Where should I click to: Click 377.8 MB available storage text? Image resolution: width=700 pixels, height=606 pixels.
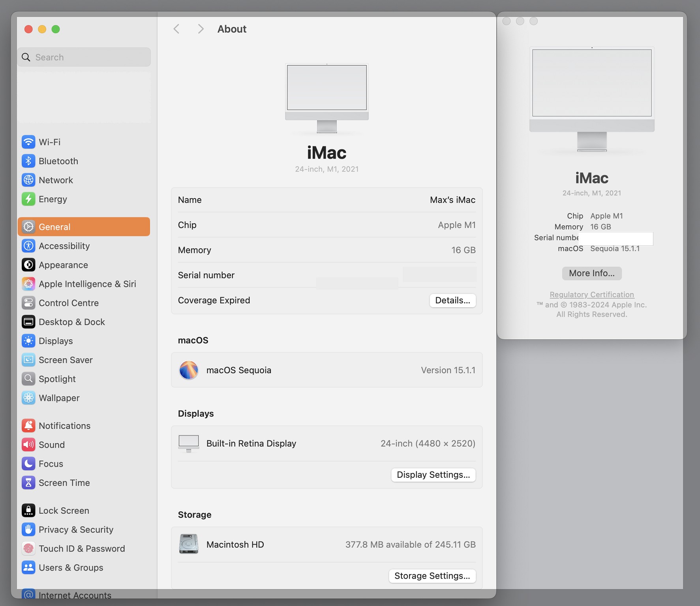(x=411, y=544)
